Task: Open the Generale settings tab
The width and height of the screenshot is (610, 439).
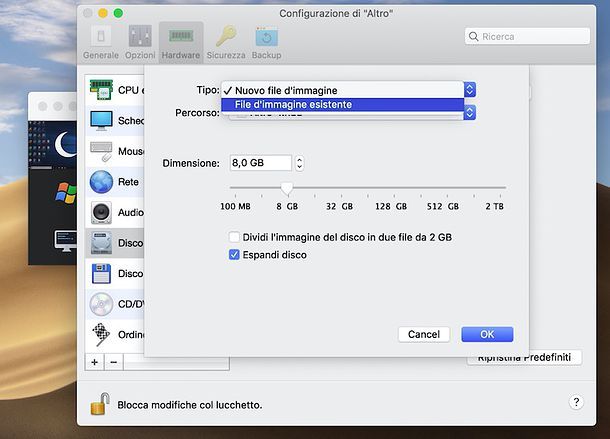Action: [102, 42]
